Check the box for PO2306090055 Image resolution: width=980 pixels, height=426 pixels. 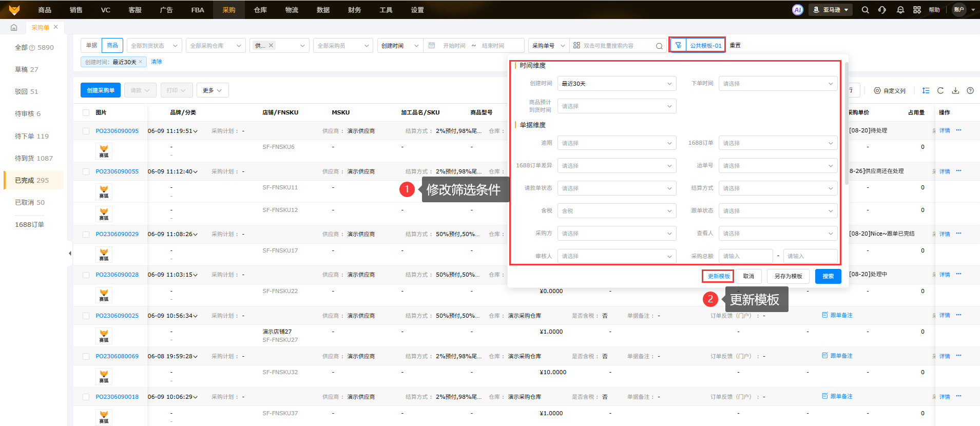coord(86,171)
